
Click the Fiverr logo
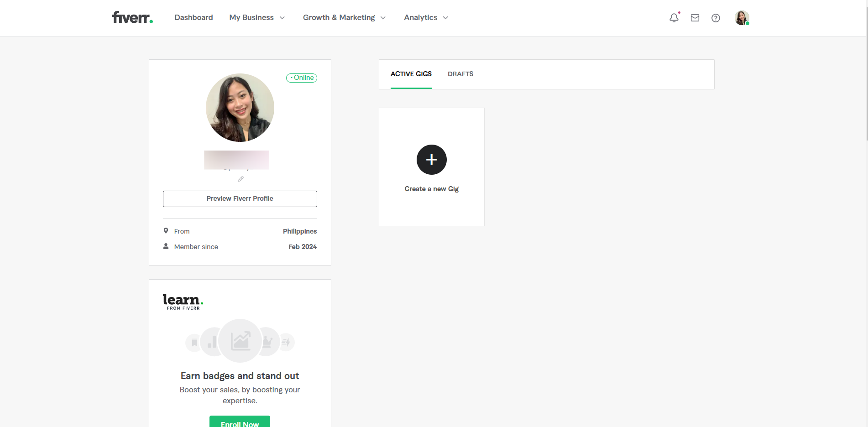click(132, 17)
